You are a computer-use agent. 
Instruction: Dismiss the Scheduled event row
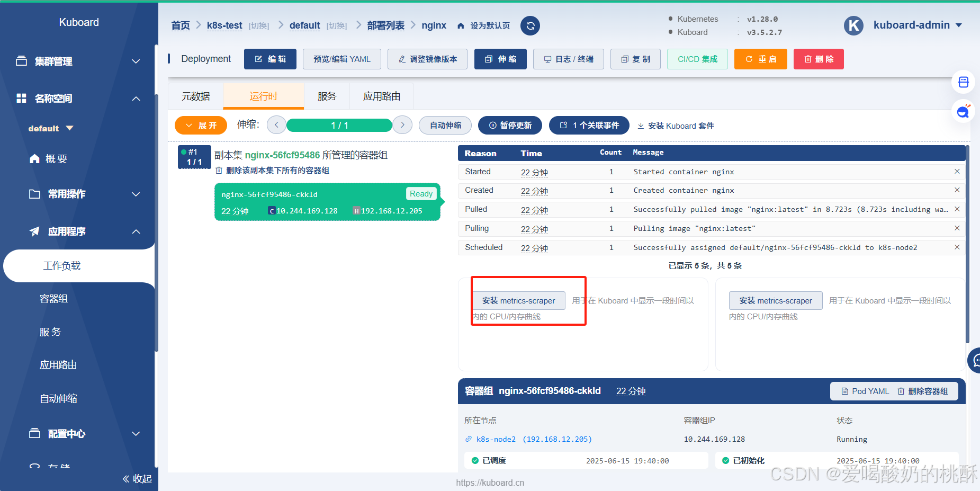[957, 247]
